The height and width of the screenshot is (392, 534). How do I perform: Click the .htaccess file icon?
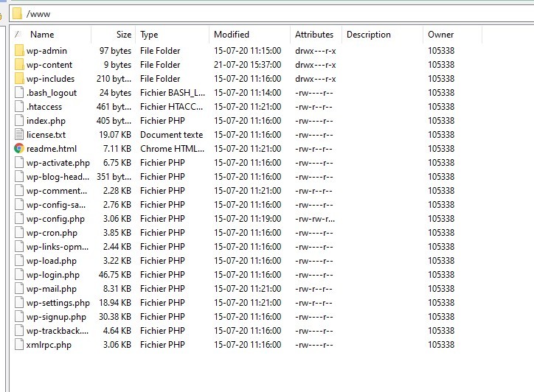point(19,107)
